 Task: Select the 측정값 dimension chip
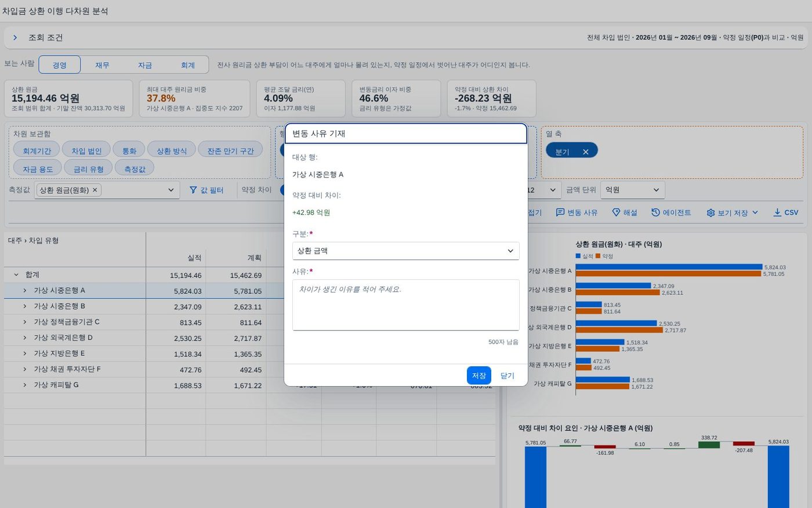tap(135, 169)
